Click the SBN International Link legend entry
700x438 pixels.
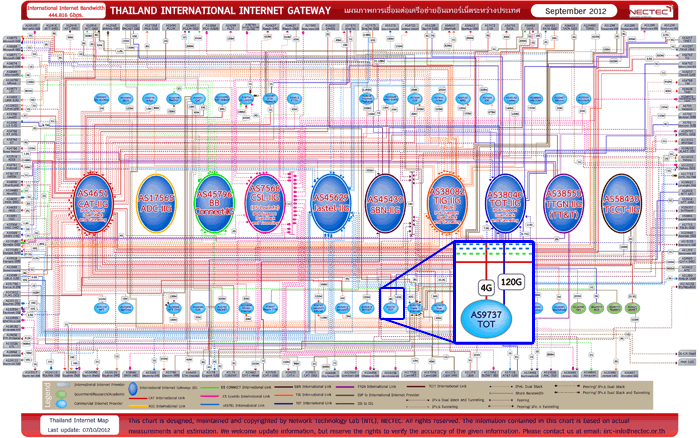click(304, 387)
